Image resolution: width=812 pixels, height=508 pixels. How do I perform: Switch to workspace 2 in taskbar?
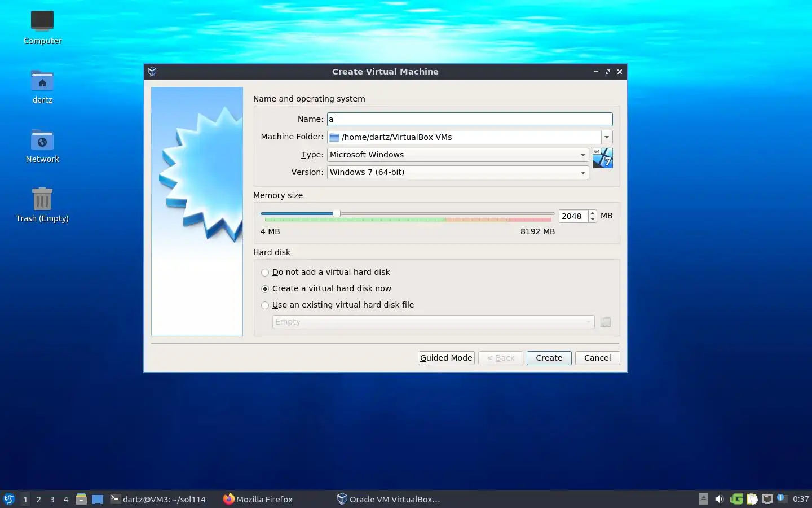tap(38, 499)
